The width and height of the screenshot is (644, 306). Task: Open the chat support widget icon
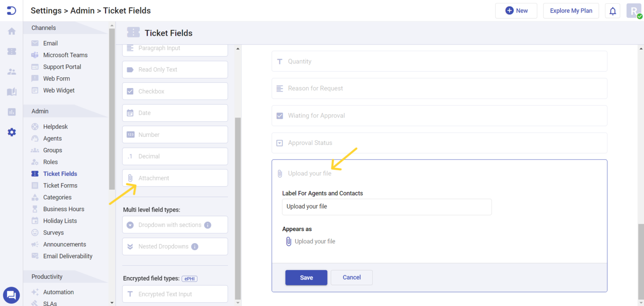(x=11, y=295)
